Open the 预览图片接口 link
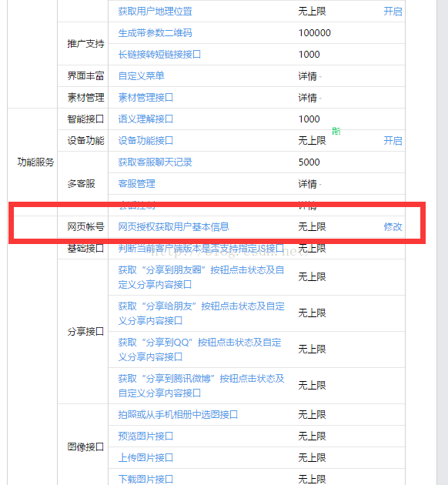This screenshot has height=485, width=448. click(145, 436)
